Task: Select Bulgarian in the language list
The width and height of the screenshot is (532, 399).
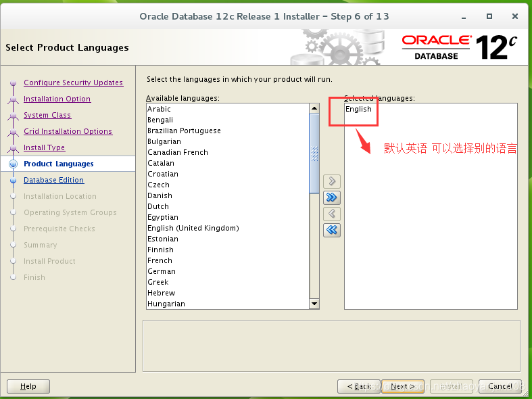Action: click(228, 141)
